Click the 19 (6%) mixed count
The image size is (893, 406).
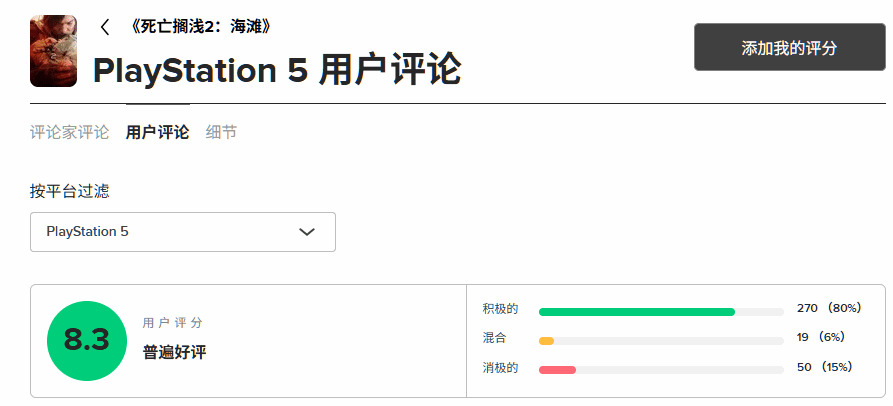tap(821, 338)
